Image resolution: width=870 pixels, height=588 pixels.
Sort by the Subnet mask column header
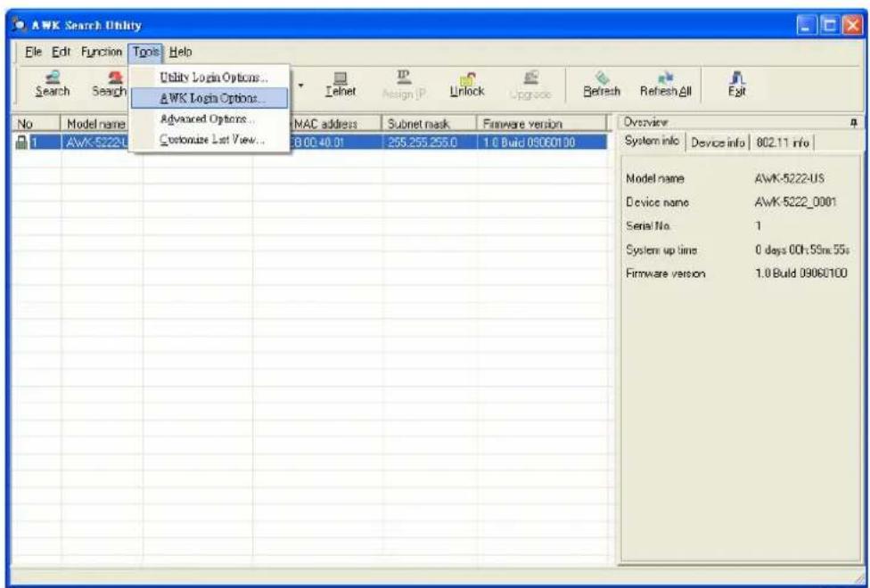(x=430, y=124)
